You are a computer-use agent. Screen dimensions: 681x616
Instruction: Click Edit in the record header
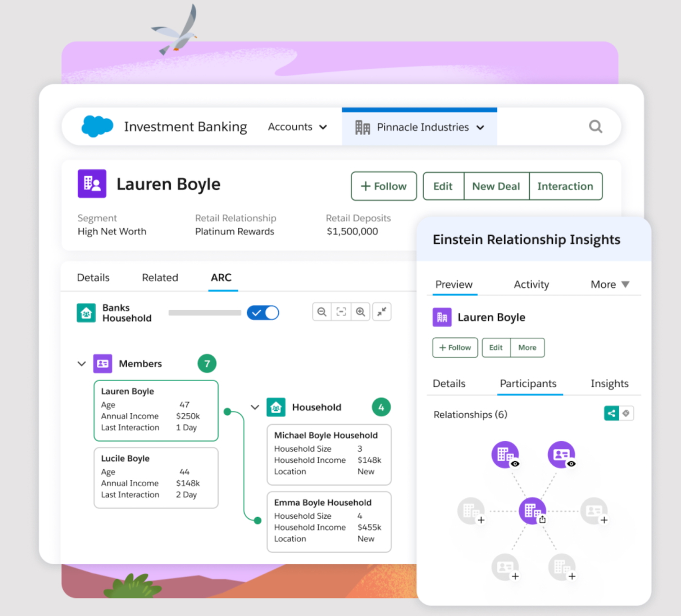coord(443,186)
